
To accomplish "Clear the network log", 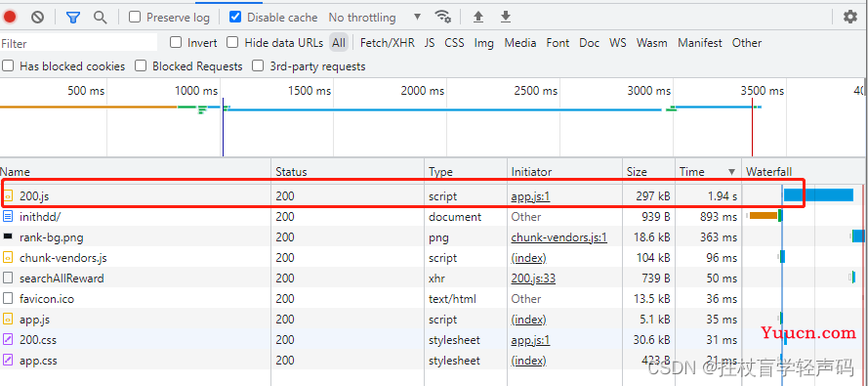I will pyautogui.click(x=37, y=18).
